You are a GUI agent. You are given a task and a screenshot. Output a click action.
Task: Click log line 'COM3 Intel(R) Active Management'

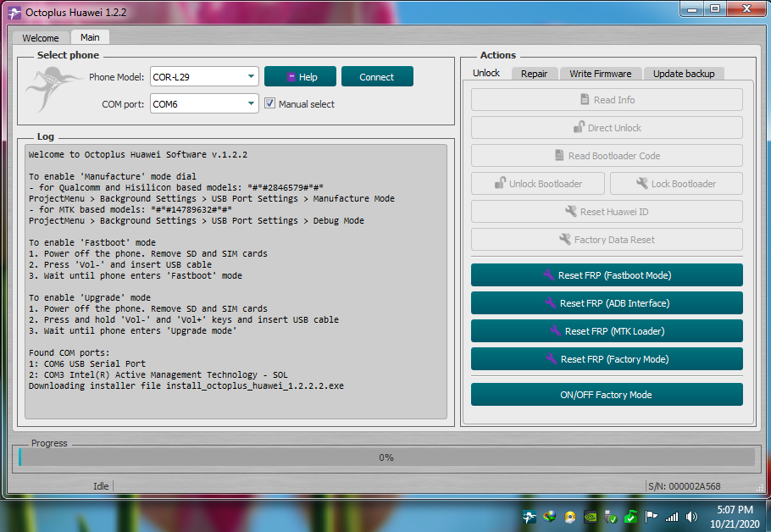[x=158, y=374]
